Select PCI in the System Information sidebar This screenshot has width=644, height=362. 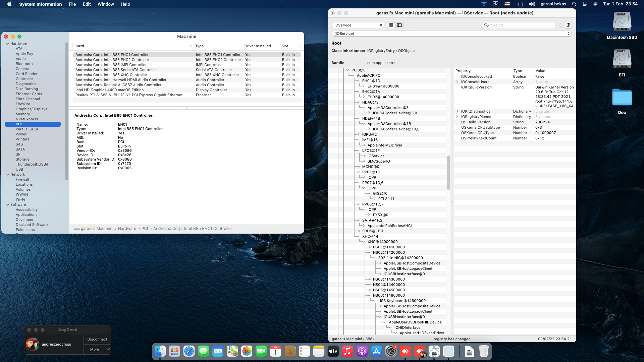pos(19,124)
